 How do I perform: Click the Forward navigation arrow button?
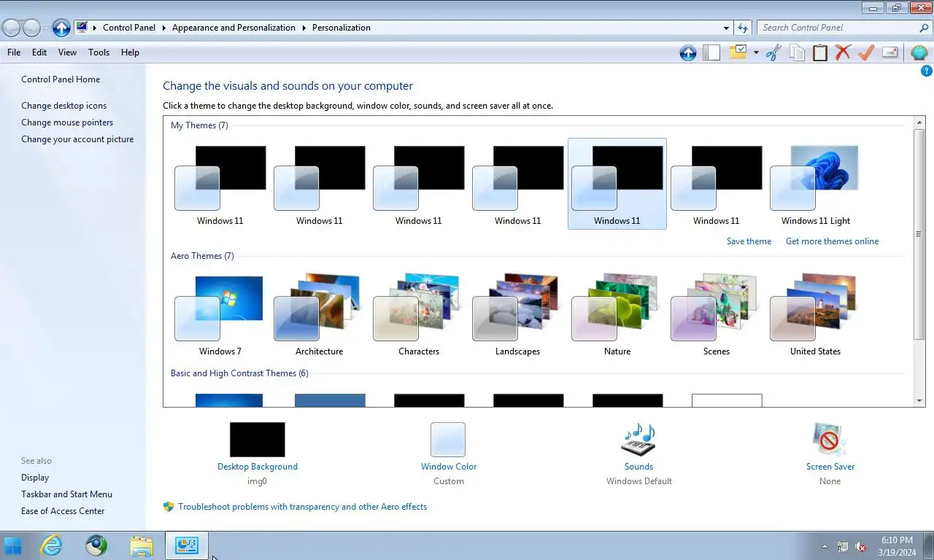click(x=31, y=28)
